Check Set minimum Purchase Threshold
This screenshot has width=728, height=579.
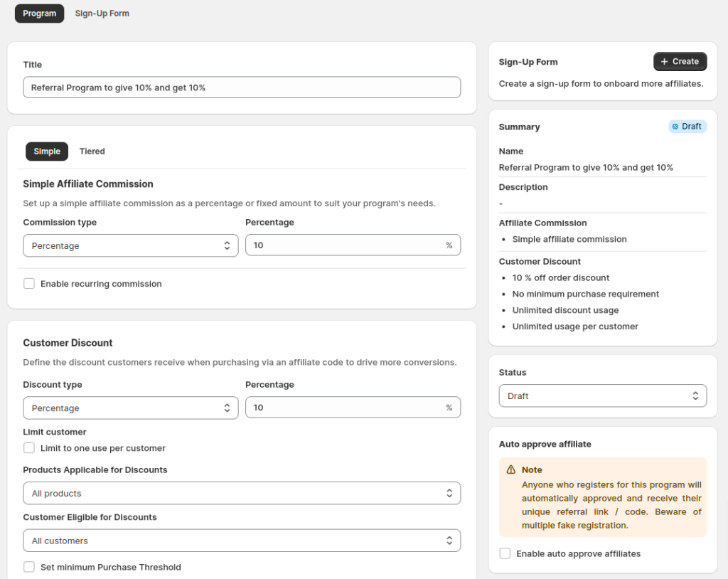(29, 567)
